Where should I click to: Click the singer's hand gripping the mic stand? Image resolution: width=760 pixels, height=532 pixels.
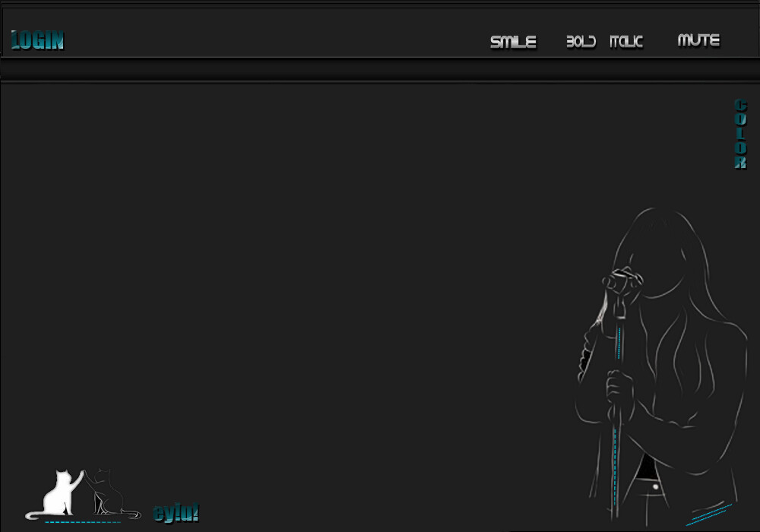[619, 389]
